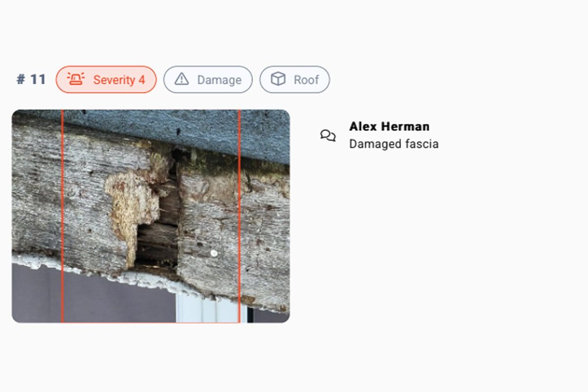Screen dimensions: 588x392
Task: Click the dark hole in the rotted fascia
Action: tap(156, 243)
